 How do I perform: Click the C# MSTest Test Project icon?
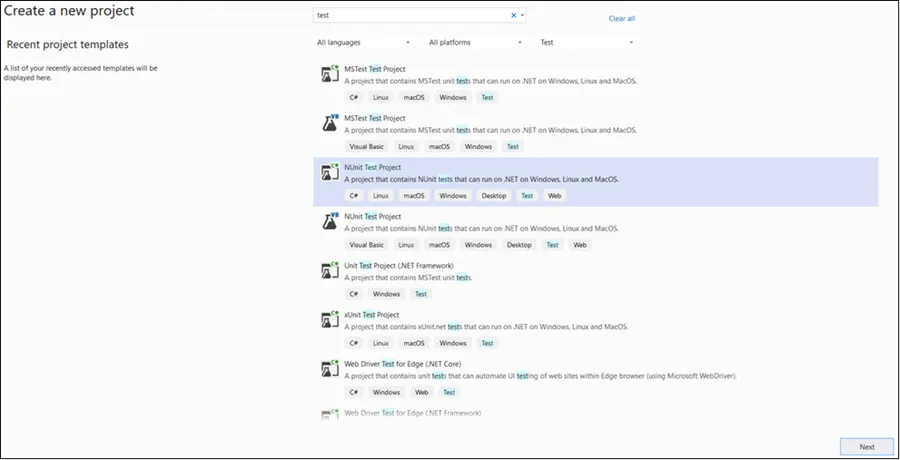tap(328, 74)
